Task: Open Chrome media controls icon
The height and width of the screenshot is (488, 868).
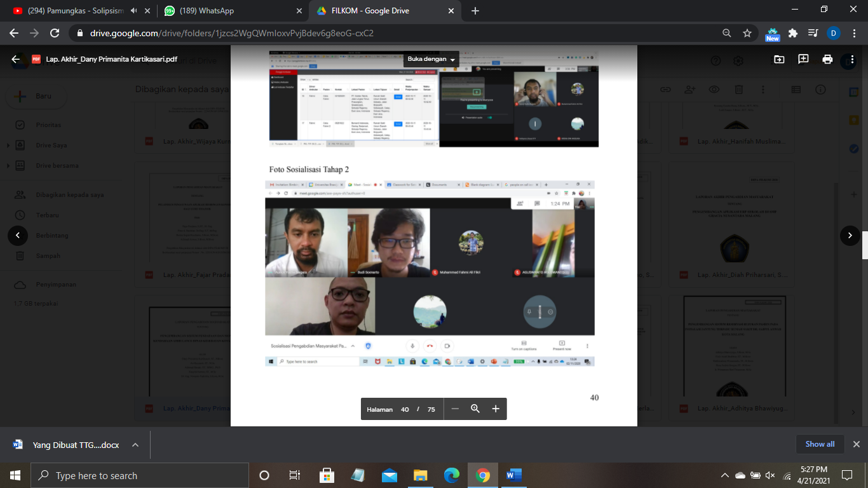Action: click(x=813, y=33)
